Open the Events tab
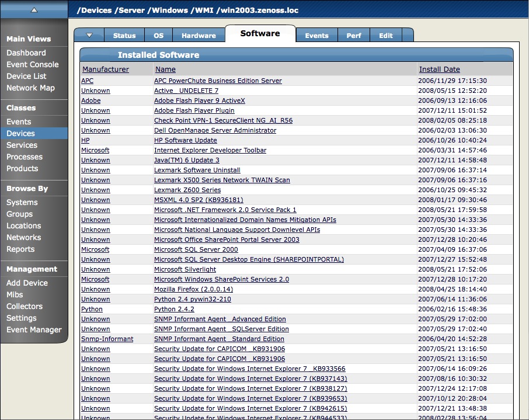Image resolution: width=529 pixels, height=420 pixels. [x=317, y=36]
